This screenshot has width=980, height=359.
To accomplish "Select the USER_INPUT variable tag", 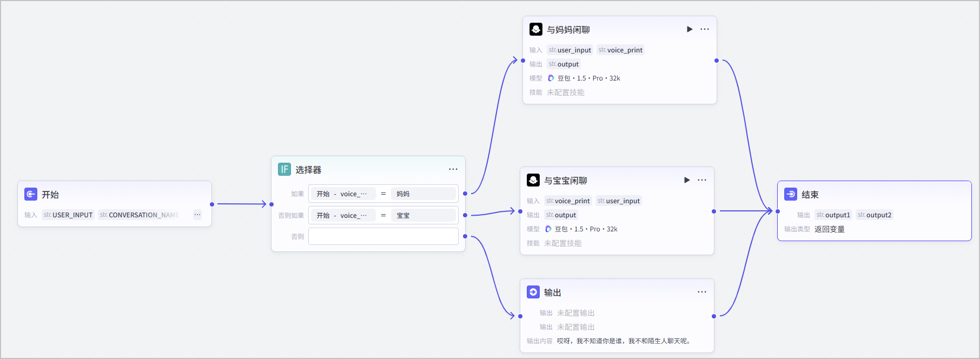I will (68, 215).
